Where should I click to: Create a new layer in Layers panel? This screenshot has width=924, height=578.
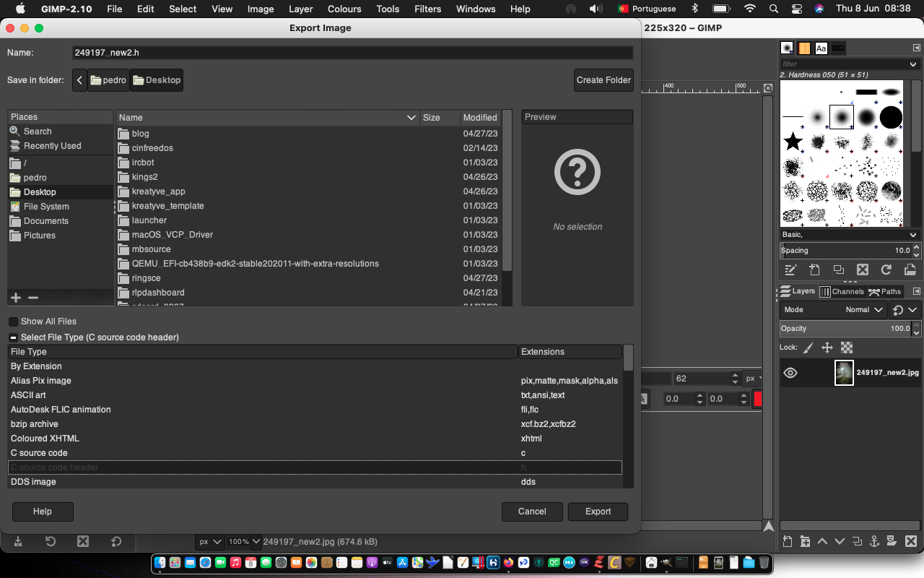(x=788, y=541)
